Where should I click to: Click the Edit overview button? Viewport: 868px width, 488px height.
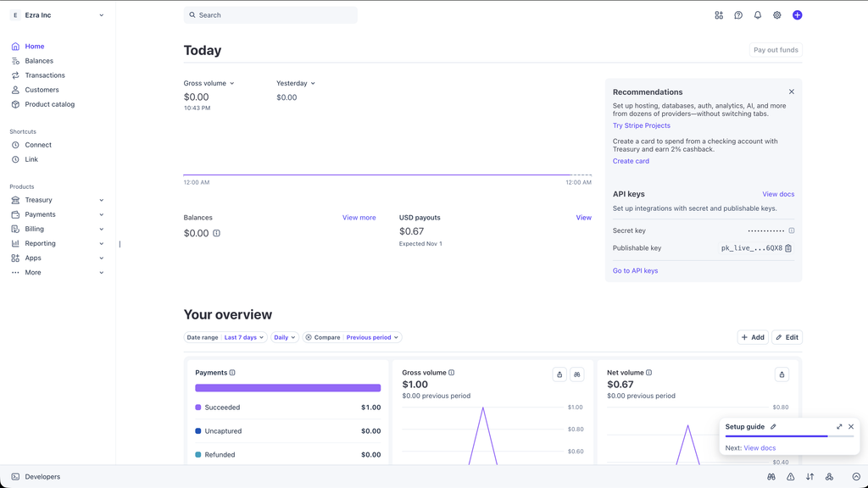click(787, 337)
